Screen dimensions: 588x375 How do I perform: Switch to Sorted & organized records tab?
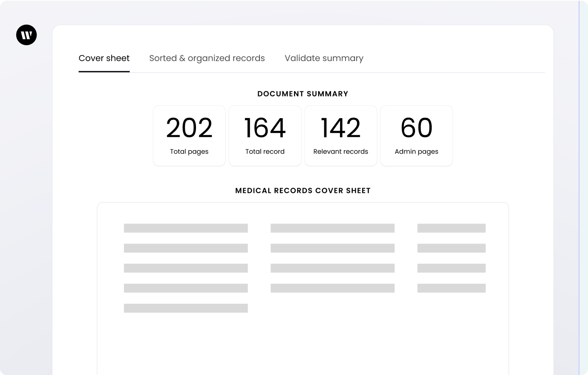[x=207, y=58]
